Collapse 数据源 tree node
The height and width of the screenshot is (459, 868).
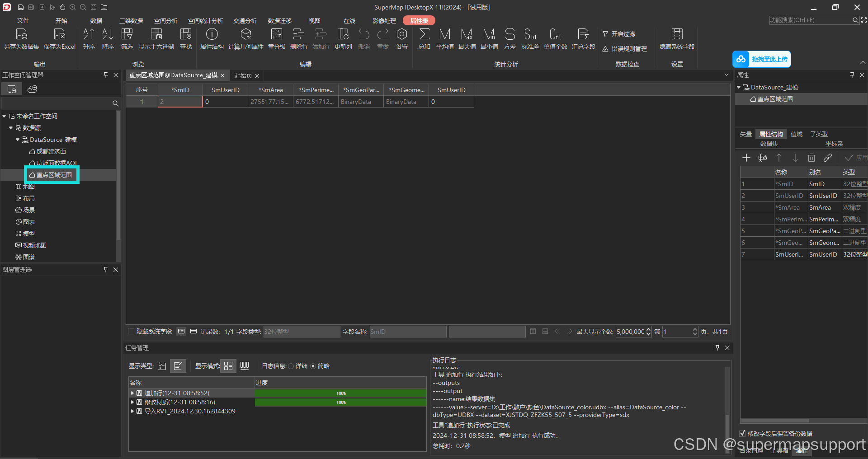pyautogui.click(x=11, y=128)
